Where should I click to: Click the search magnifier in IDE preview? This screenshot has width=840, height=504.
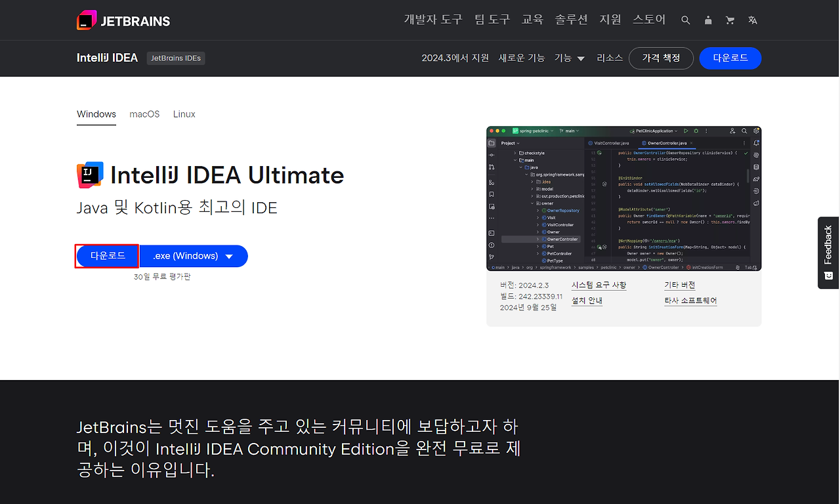pos(744,131)
